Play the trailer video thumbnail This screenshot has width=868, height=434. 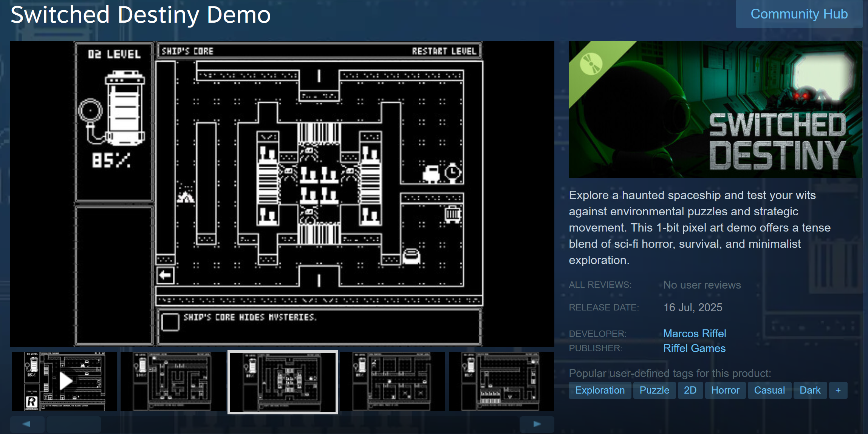pos(64,381)
